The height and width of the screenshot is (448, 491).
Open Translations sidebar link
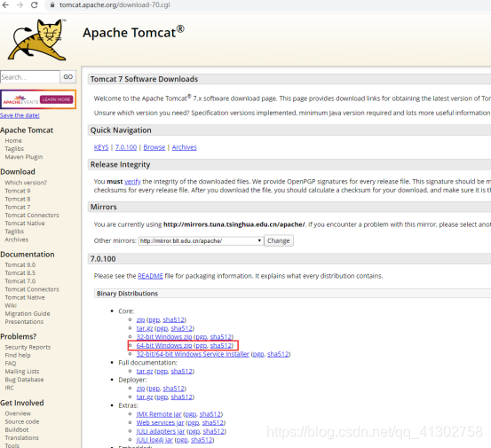tap(21, 438)
